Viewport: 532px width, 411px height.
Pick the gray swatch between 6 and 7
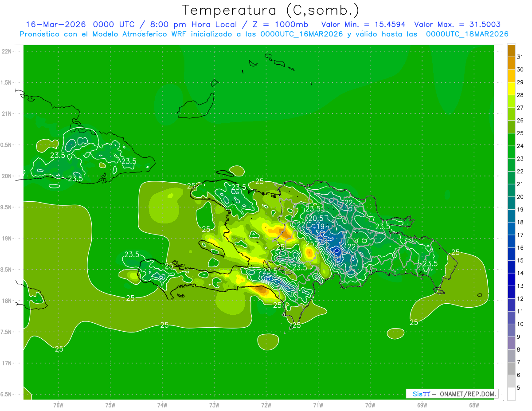tap(511, 368)
